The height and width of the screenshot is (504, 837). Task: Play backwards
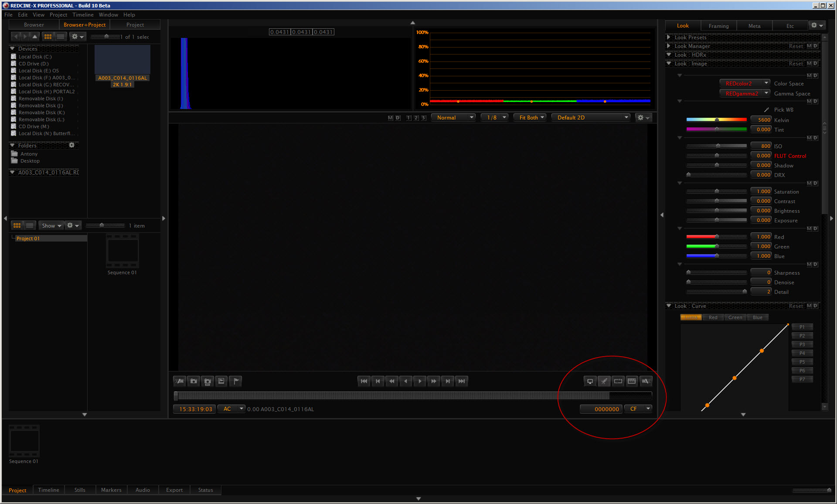coord(406,381)
